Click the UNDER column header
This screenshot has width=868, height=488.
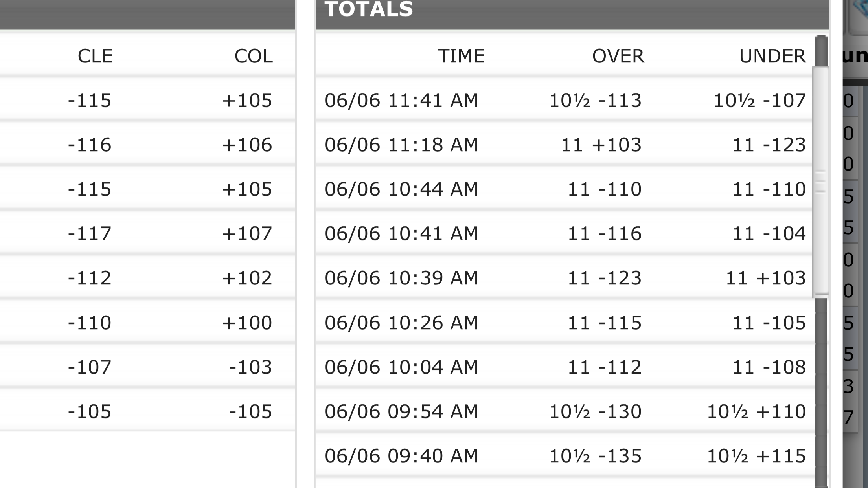[772, 56]
